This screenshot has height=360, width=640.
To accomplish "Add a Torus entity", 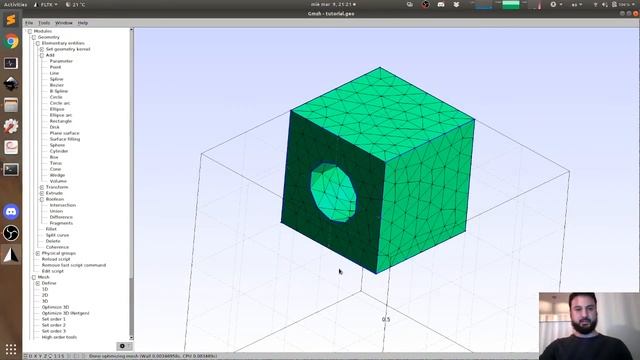I will [x=56, y=163].
